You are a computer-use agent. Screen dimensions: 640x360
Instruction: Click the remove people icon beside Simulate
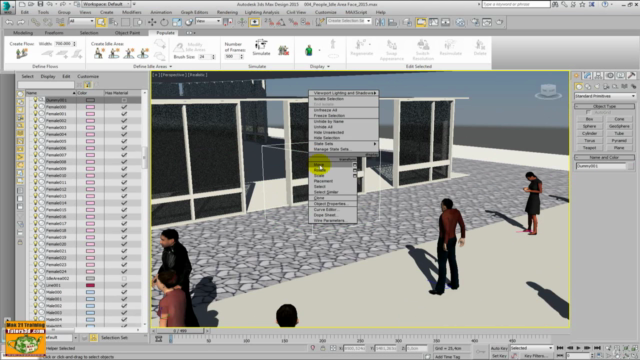283,51
